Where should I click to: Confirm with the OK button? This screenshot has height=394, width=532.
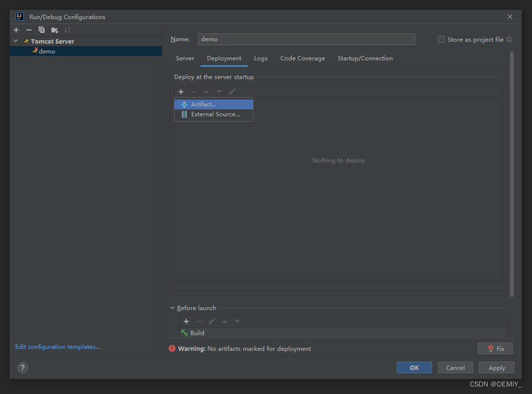click(x=415, y=368)
